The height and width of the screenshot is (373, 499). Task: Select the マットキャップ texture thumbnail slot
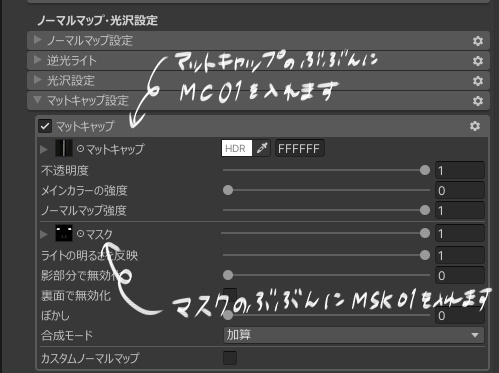(x=64, y=148)
